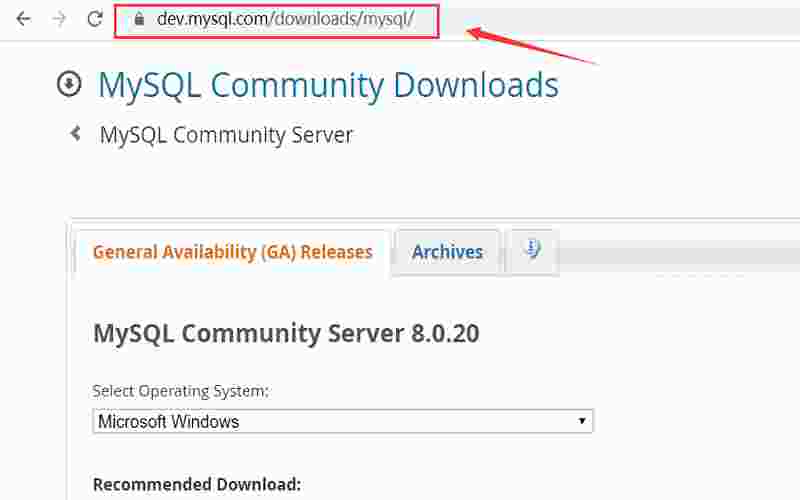Screen dimensions: 800x500
Task: Open MySQL Community Downloads heading link
Action: (328, 85)
